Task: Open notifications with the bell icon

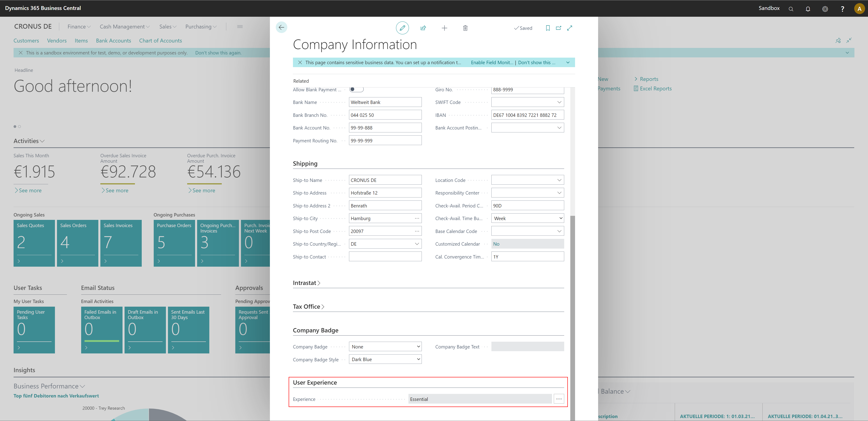Action: click(808, 8)
